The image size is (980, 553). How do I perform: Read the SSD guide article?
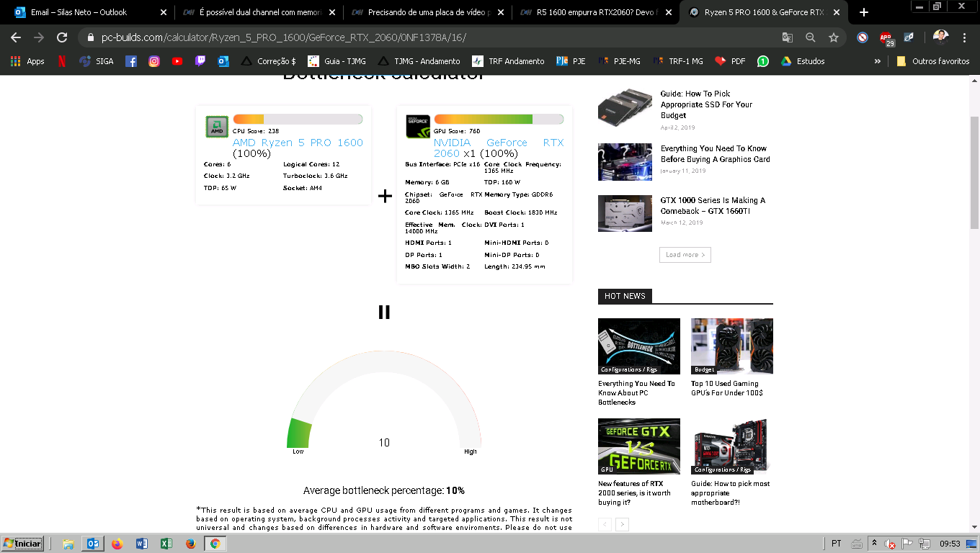pyautogui.click(x=706, y=104)
